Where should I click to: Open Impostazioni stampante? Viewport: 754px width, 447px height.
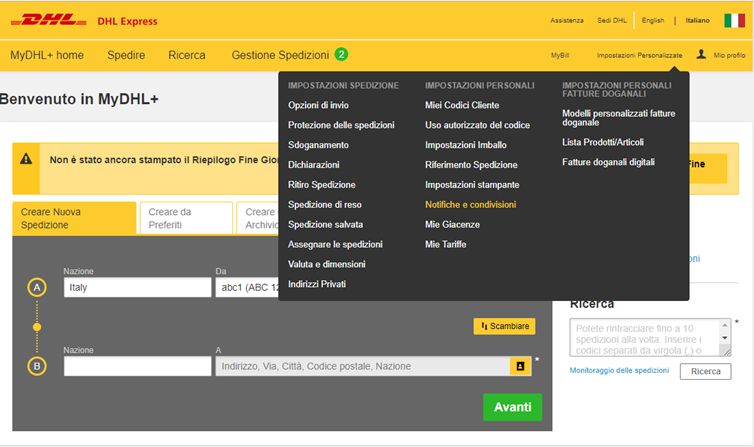tap(472, 185)
